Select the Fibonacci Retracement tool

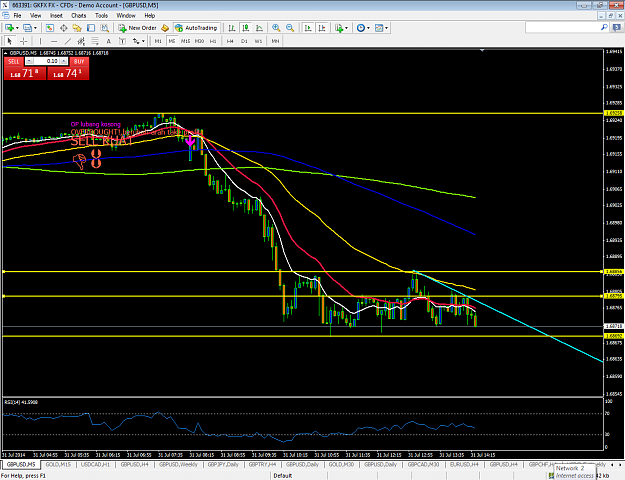coord(95,41)
